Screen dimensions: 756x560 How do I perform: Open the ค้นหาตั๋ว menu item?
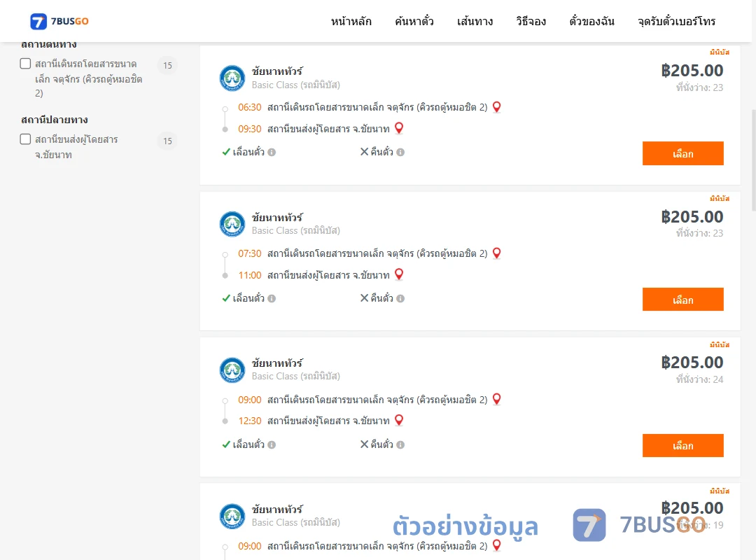click(x=414, y=21)
